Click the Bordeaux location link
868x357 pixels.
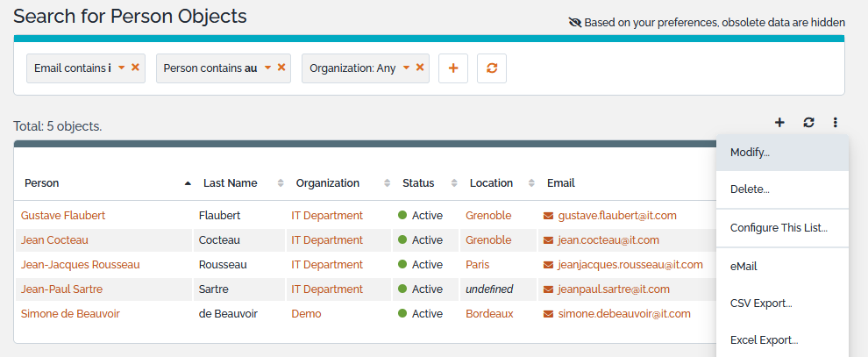pos(489,313)
